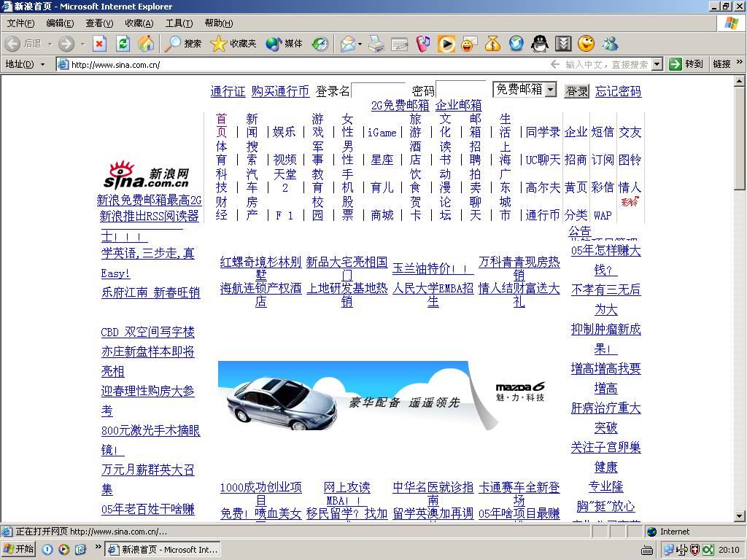Click the Mail envelope toolbar icon
The width and height of the screenshot is (747, 560).
(348, 44)
